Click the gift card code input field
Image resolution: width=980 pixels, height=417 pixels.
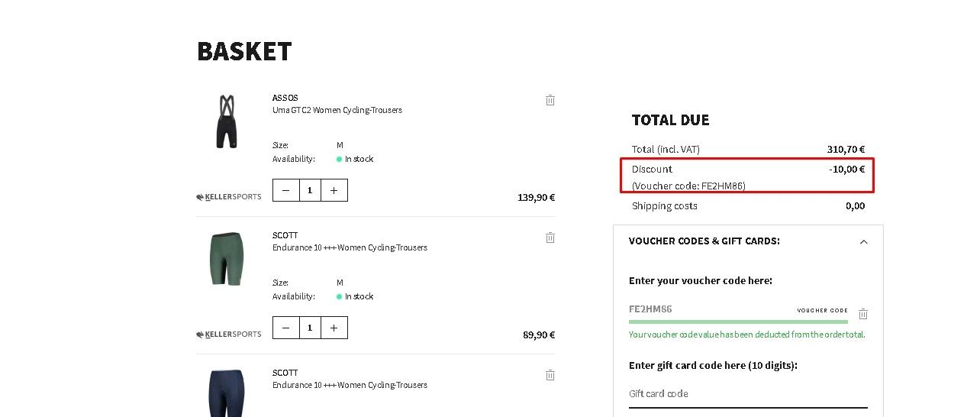coord(747,394)
